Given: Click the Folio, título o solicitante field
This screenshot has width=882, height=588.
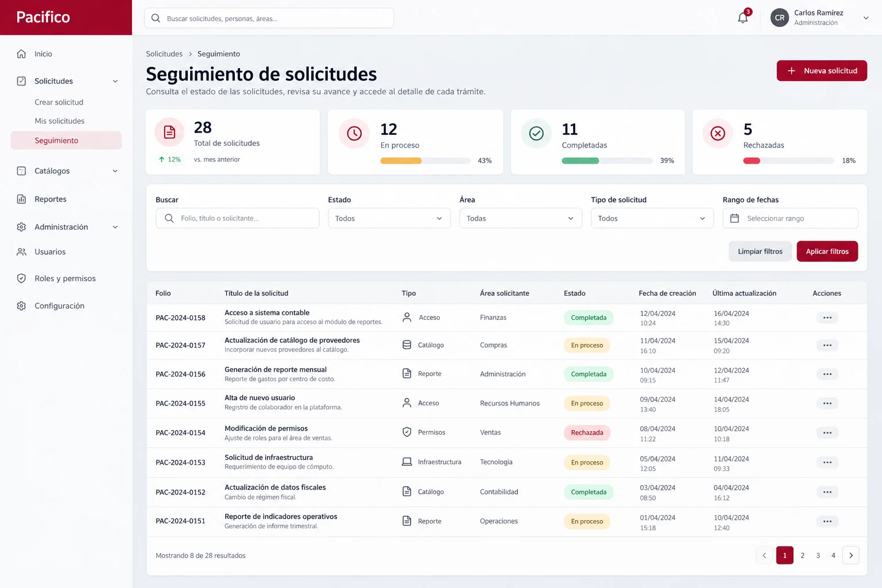Looking at the screenshot, I should point(237,218).
